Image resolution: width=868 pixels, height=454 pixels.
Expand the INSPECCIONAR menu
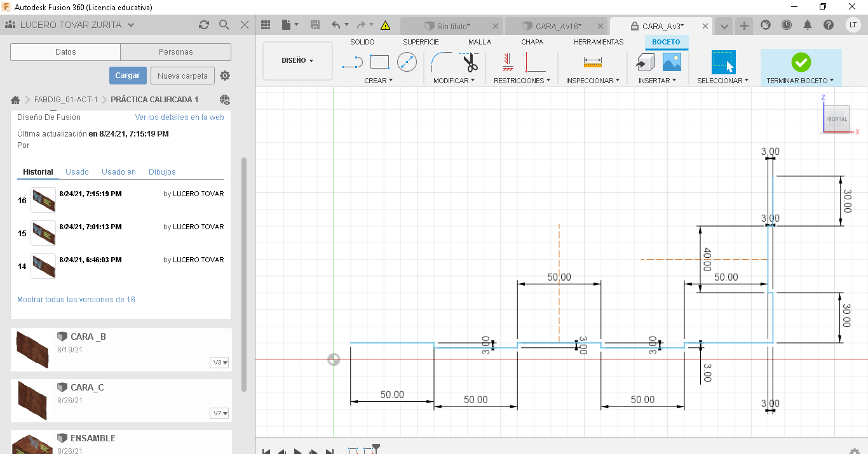(593, 81)
